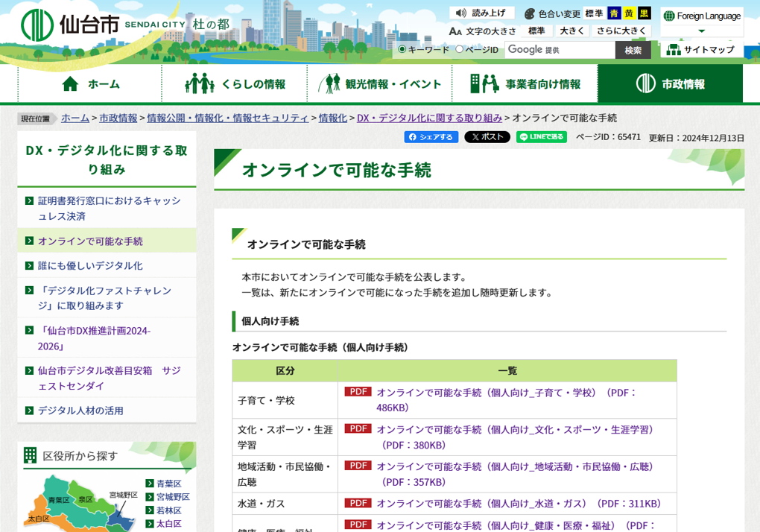Viewport: 760px width, 532px height.
Task: Post this page on X
Action: pos(487,137)
